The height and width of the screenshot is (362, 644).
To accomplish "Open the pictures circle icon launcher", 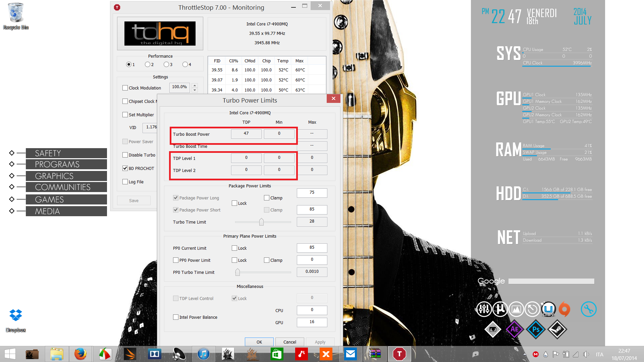I will [516, 309].
